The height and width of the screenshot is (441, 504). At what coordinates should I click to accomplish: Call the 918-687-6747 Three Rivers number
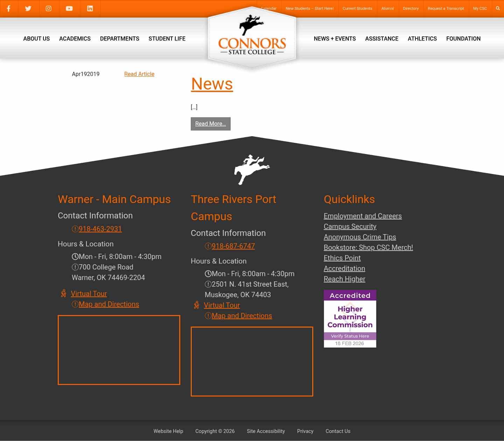point(233,246)
